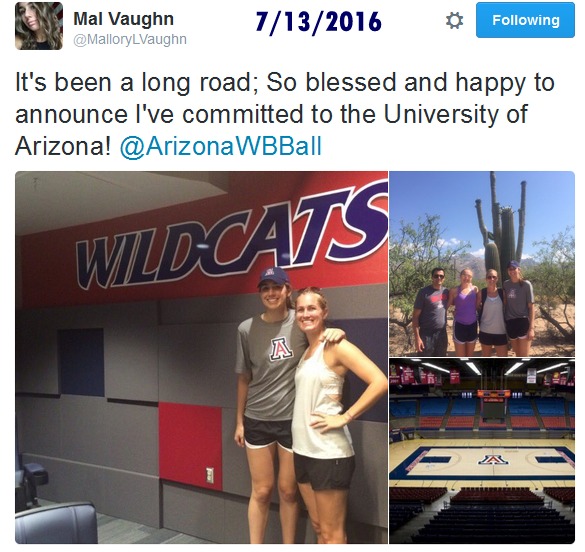Click the WILDCATS lettering in the photo
This screenshot has width=585, height=552.
[231, 239]
